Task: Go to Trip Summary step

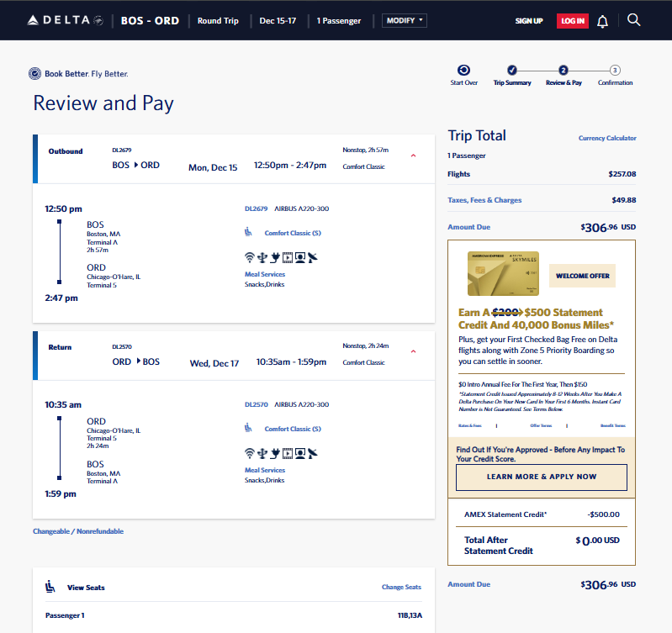Action: point(511,75)
